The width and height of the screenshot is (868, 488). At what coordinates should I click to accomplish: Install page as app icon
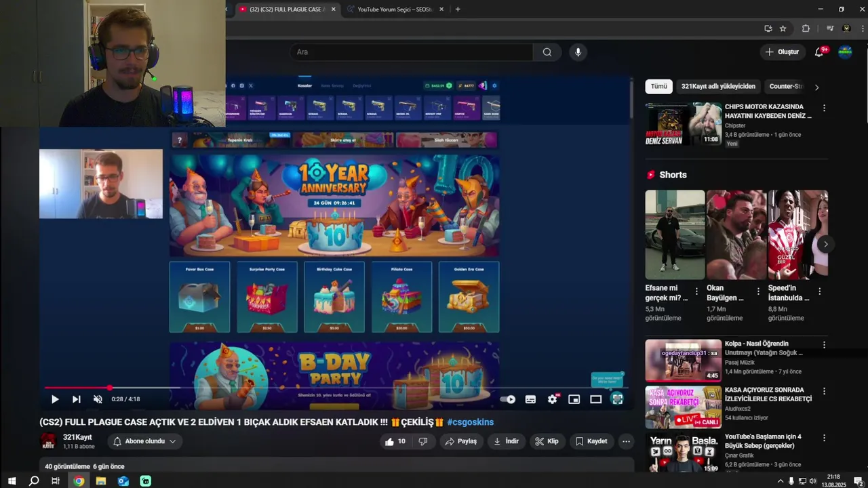point(768,28)
